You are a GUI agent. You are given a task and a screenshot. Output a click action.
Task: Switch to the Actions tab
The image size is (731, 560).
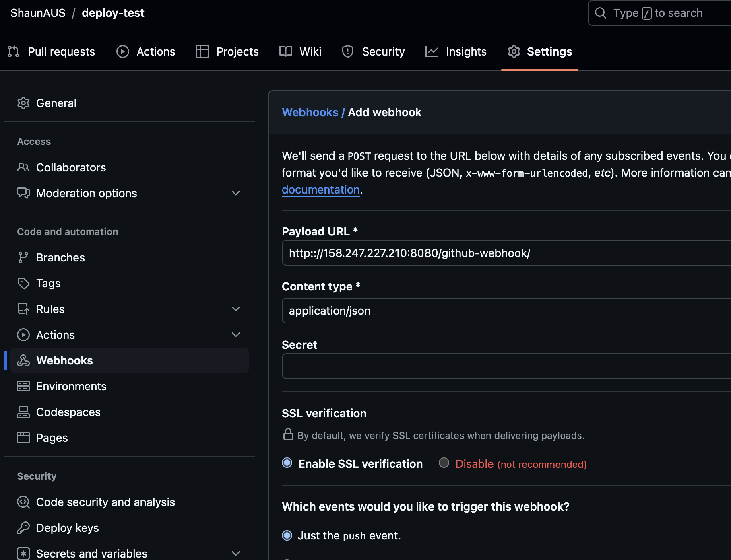[x=146, y=51]
